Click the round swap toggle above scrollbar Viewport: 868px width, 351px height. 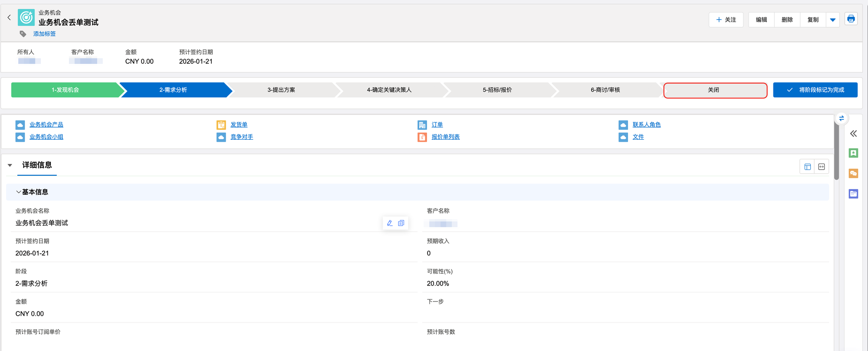[x=841, y=118]
